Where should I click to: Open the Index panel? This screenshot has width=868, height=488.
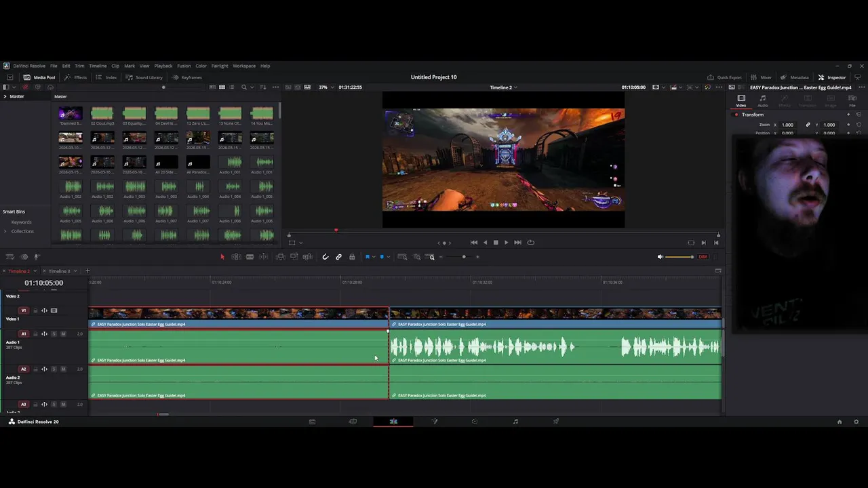pyautogui.click(x=106, y=77)
